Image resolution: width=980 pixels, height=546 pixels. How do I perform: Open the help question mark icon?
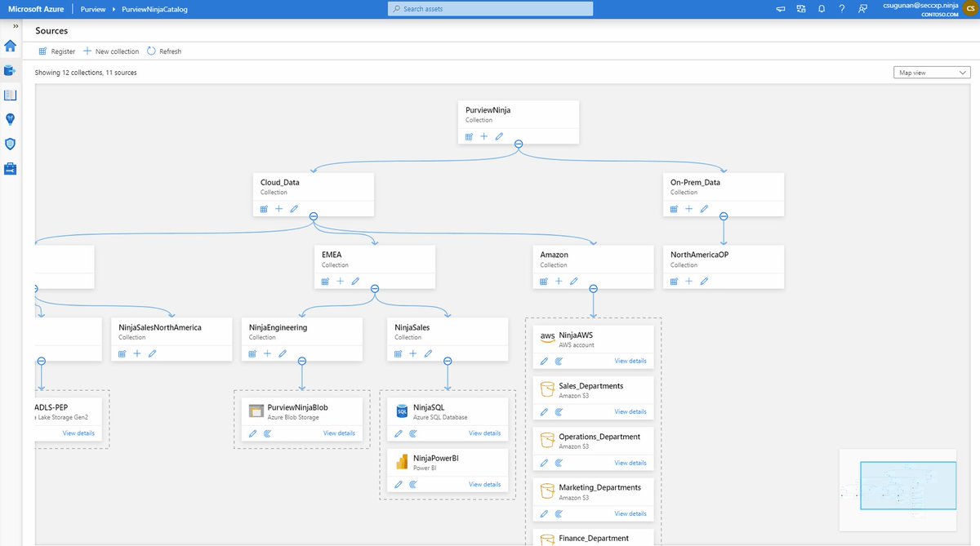pyautogui.click(x=841, y=9)
